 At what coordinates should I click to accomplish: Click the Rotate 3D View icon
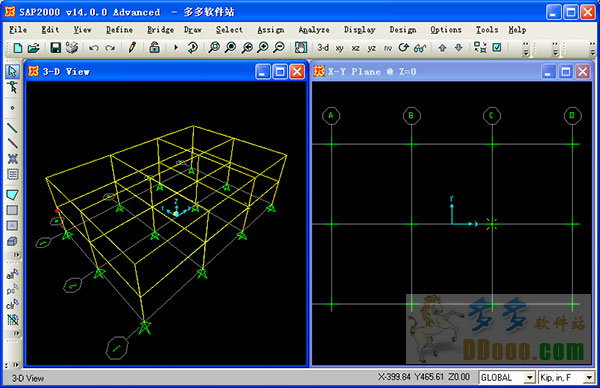pos(404,48)
